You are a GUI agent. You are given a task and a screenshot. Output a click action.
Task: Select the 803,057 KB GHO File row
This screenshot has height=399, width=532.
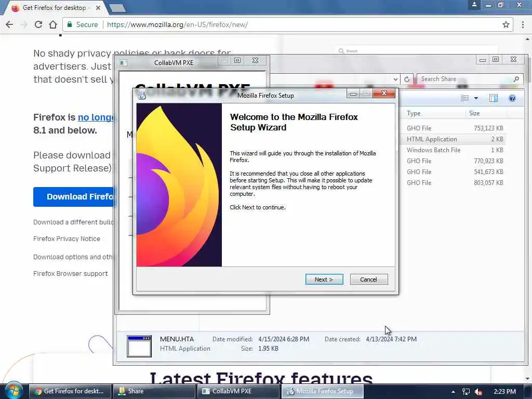point(455,182)
